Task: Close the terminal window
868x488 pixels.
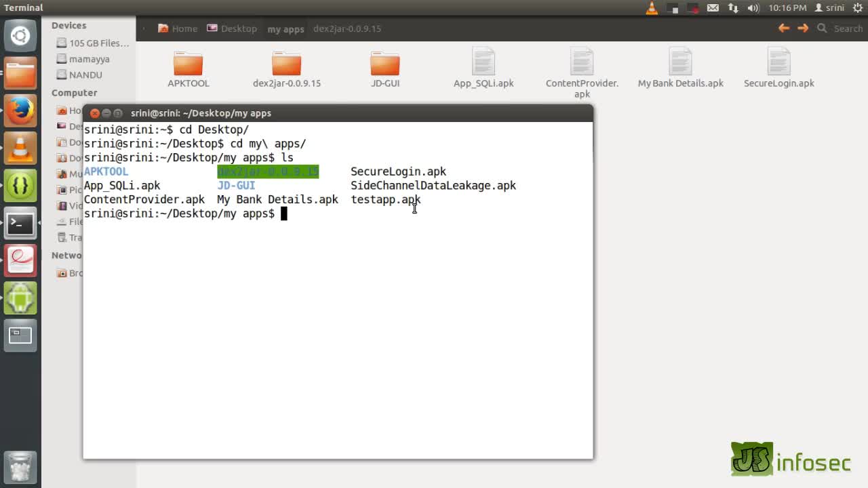Action: coord(95,113)
